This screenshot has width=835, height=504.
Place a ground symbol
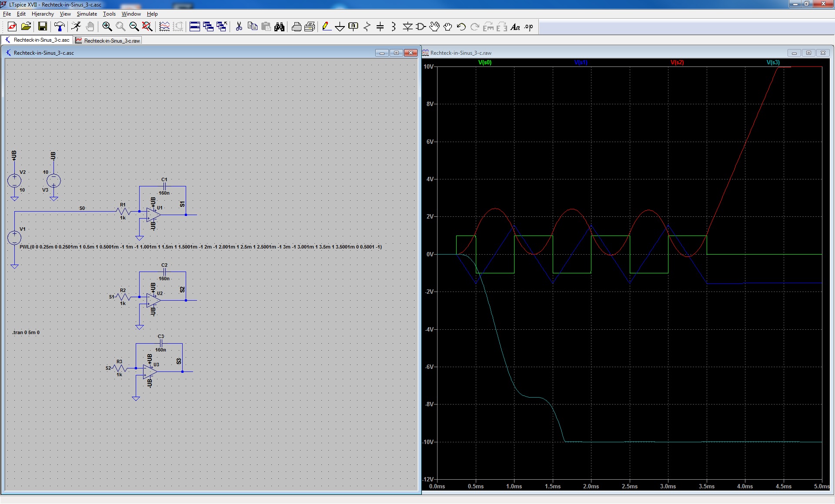tap(340, 27)
